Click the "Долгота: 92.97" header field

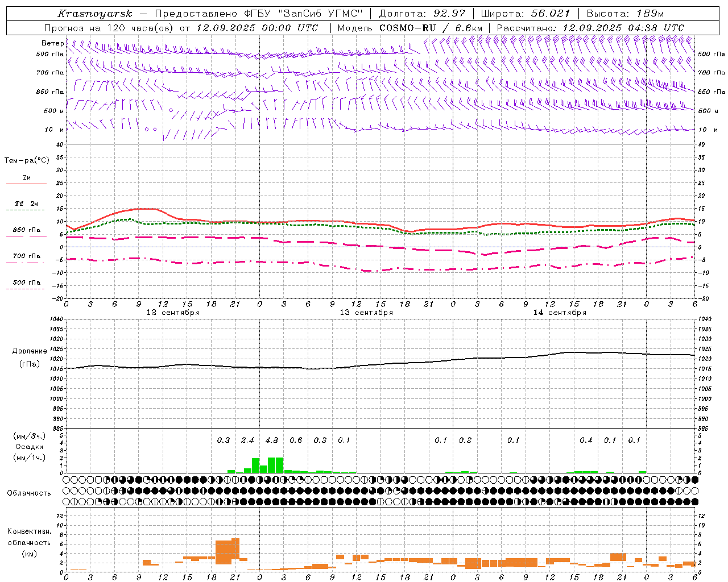(422, 14)
